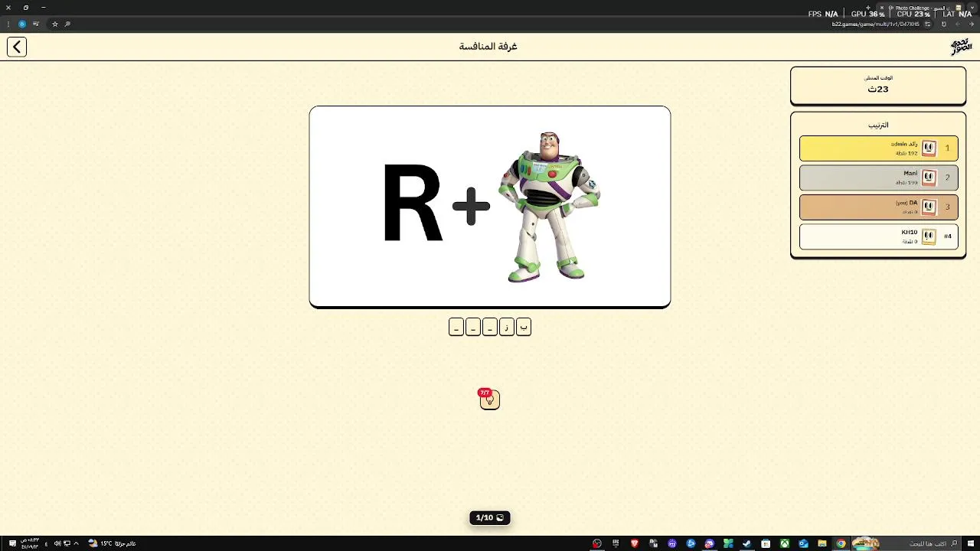Image resolution: width=980 pixels, height=551 pixels.
Task: Click the hint button with 7/7 badge
Action: 489,399
